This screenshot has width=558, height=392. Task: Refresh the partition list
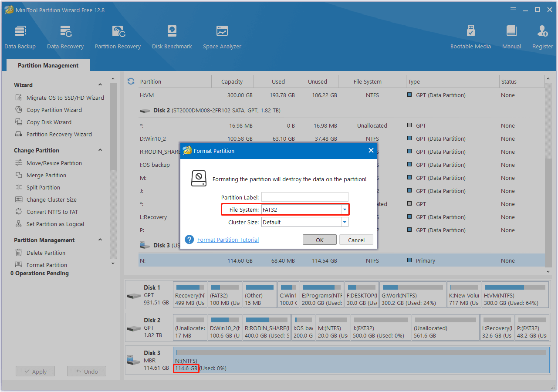[x=131, y=81]
